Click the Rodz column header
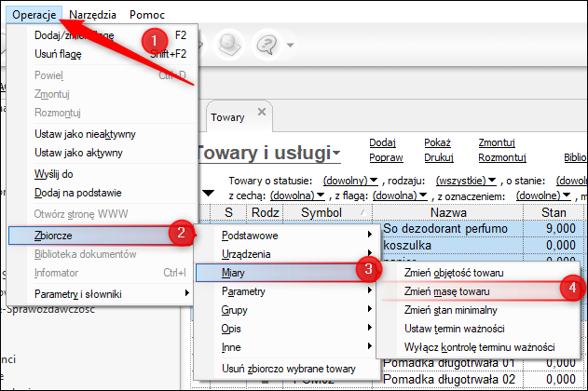Viewport: 588px width, 391px height. tap(265, 213)
